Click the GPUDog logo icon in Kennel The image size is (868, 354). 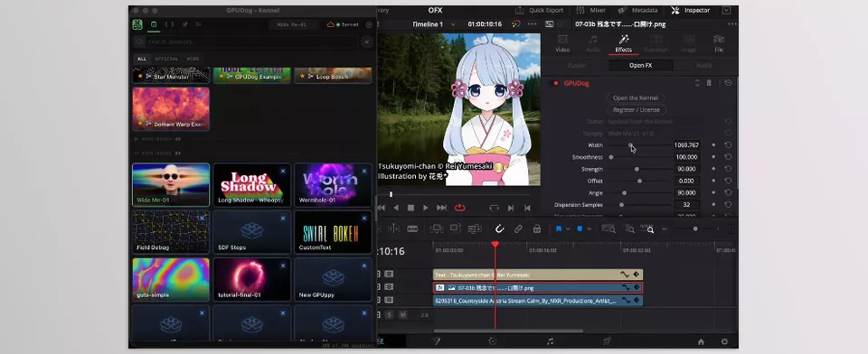(x=137, y=24)
